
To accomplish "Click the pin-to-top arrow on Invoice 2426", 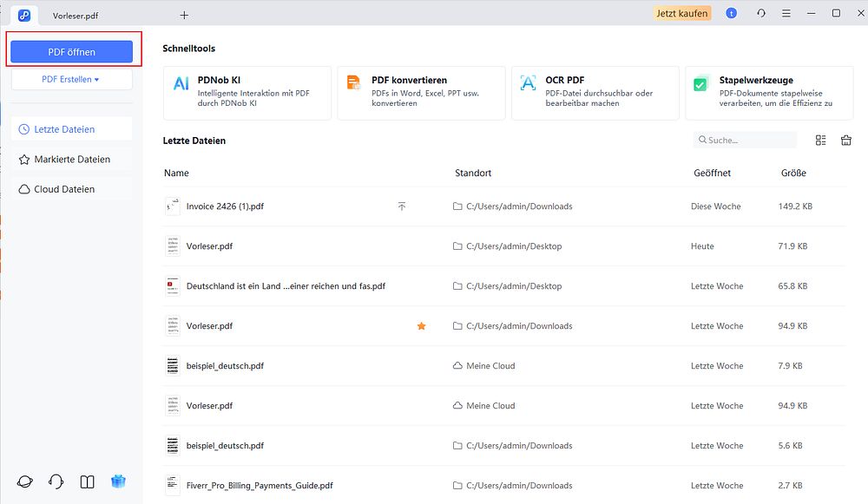I will (402, 206).
